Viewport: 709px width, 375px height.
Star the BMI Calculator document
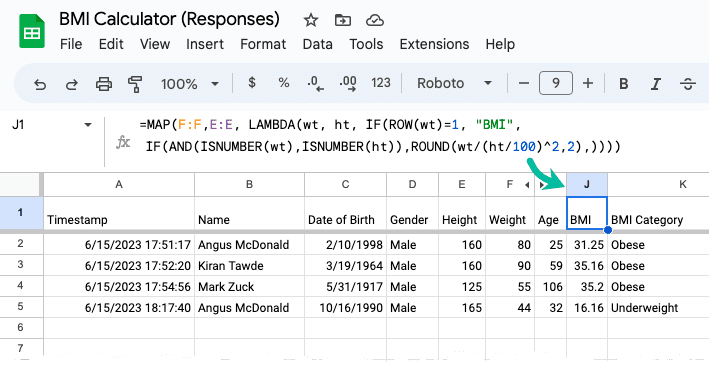(311, 20)
